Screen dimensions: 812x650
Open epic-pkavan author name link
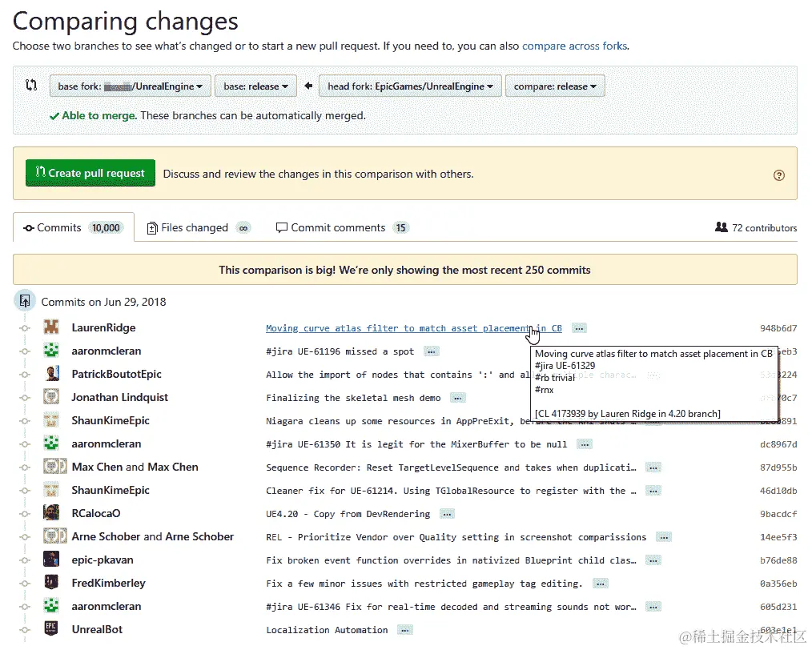coord(103,560)
